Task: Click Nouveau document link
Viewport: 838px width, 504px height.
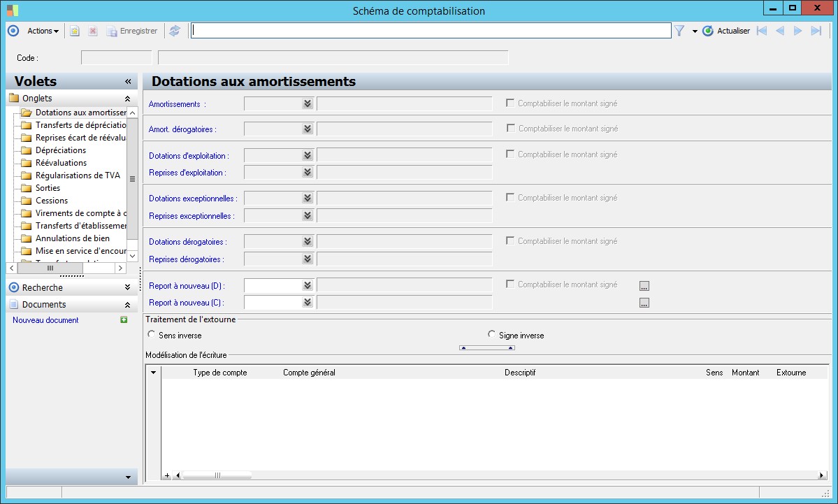Action: [45, 320]
